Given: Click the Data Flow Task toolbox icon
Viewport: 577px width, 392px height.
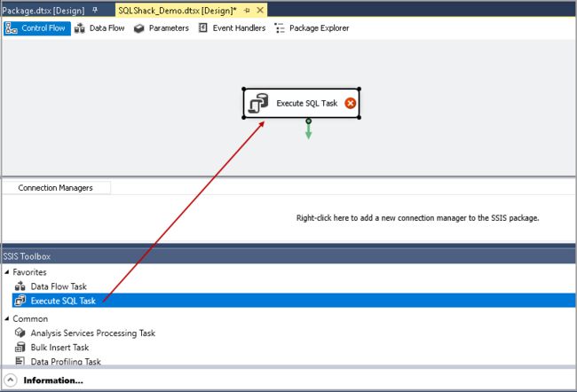Looking at the screenshot, I should [20, 286].
